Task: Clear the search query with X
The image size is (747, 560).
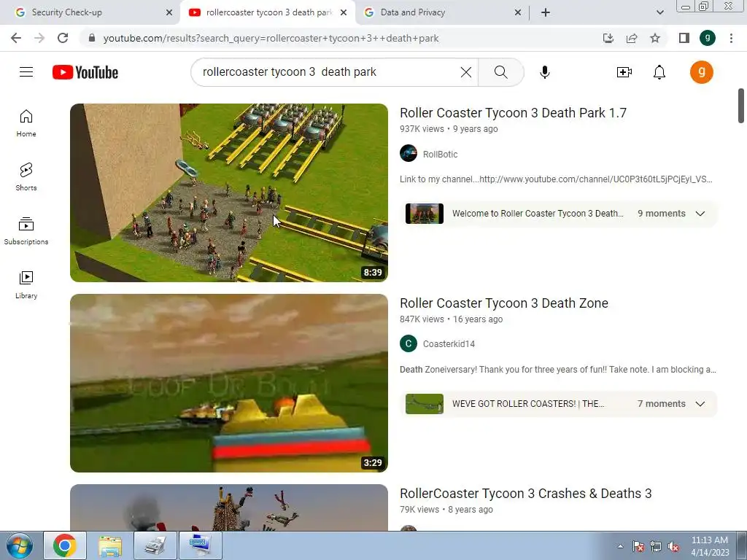Action: [466, 72]
